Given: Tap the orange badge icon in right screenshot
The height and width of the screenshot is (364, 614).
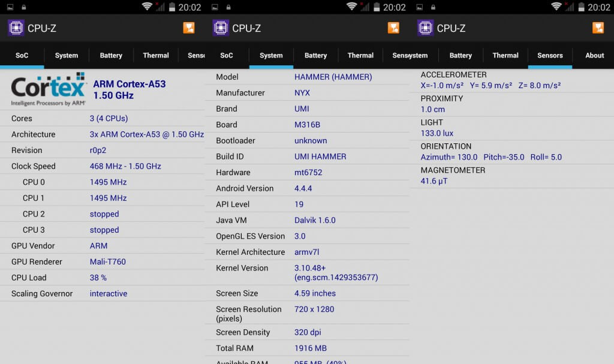Looking at the screenshot, I should (598, 28).
